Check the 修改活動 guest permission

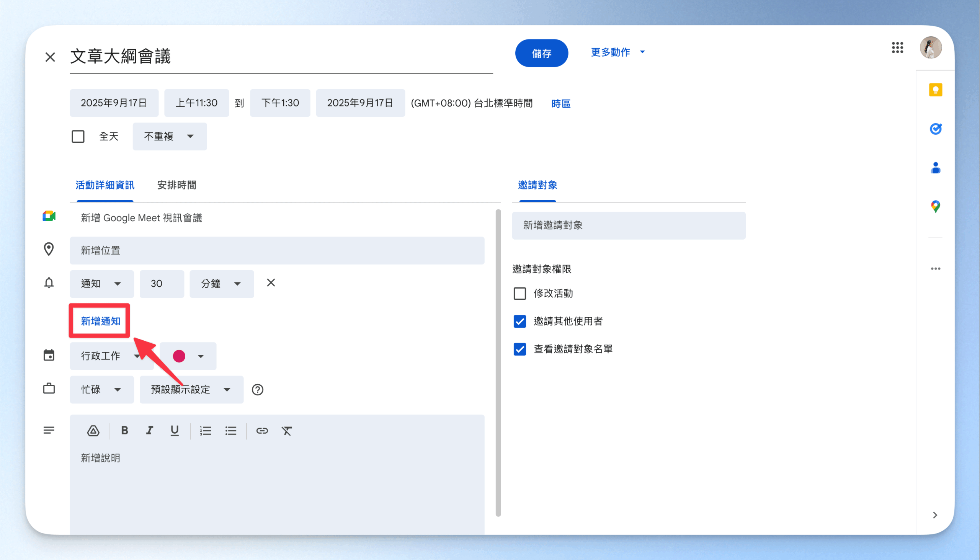(519, 294)
